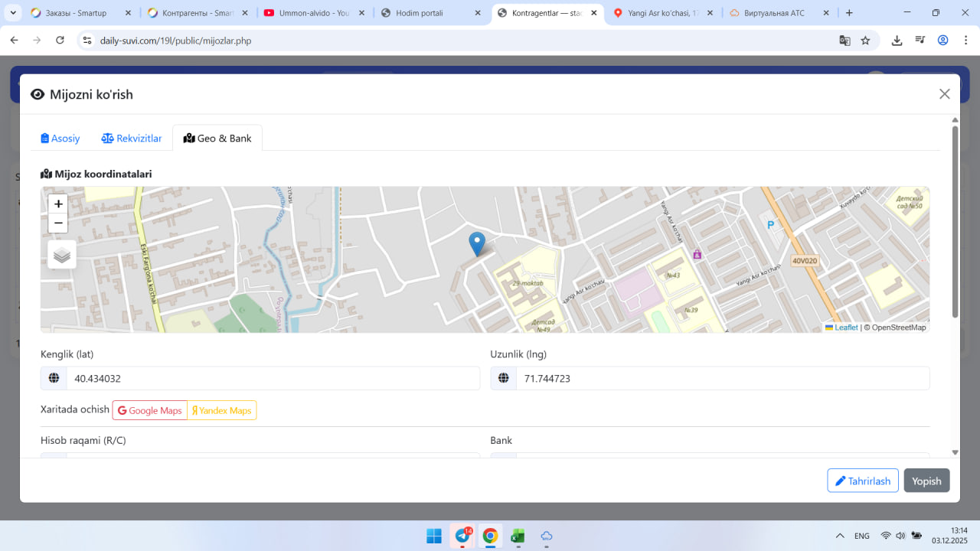This screenshot has height=551, width=980.
Task: Open the Windows Start menu
Action: 434,536
